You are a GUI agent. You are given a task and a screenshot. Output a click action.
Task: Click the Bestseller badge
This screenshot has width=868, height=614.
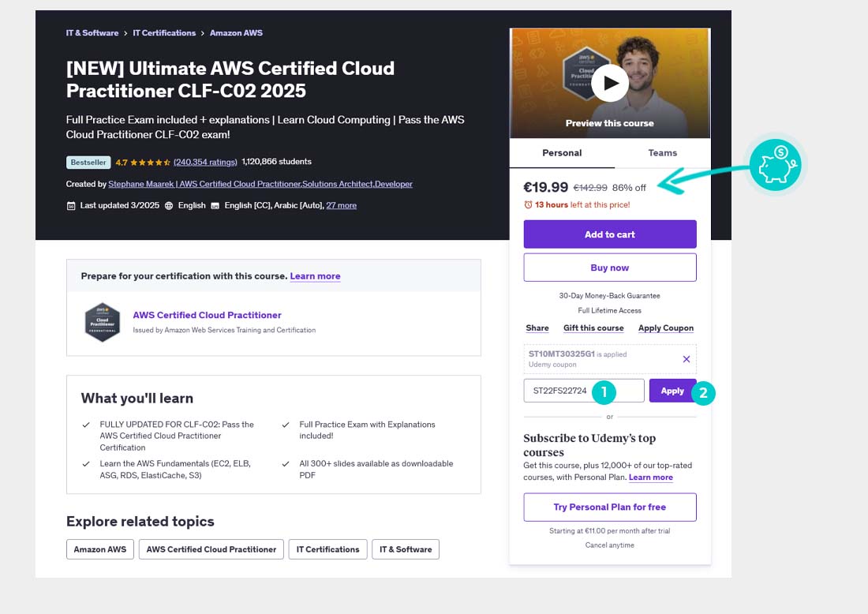point(88,163)
